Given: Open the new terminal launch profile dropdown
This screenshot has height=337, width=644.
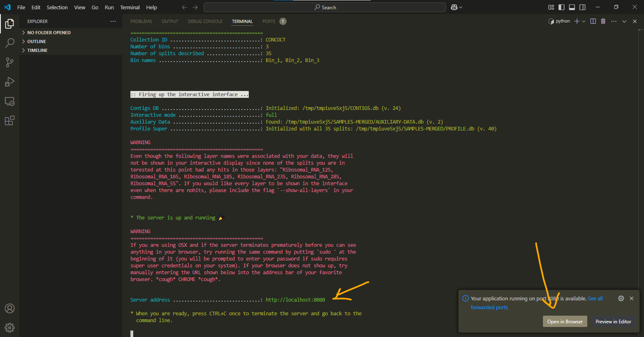Looking at the screenshot, I should pos(584,21).
